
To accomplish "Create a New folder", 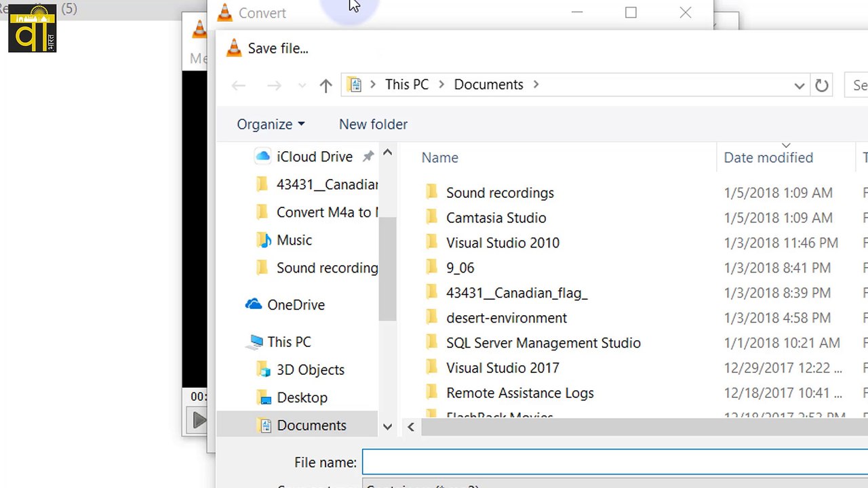I will 373,124.
